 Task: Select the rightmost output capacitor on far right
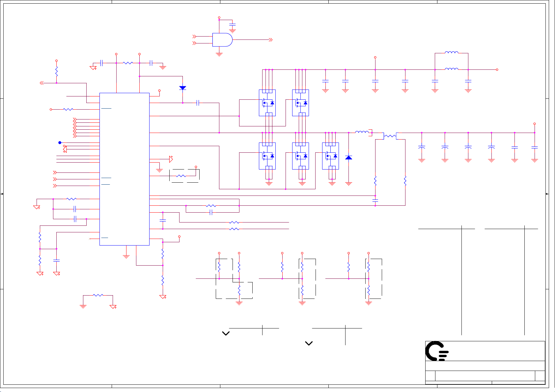[x=535, y=148]
